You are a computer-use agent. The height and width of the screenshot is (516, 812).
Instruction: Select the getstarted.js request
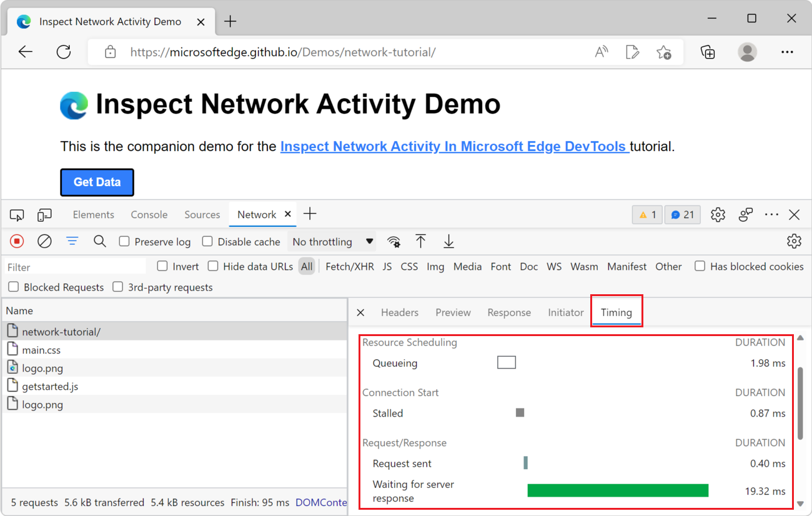click(x=175, y=386)
